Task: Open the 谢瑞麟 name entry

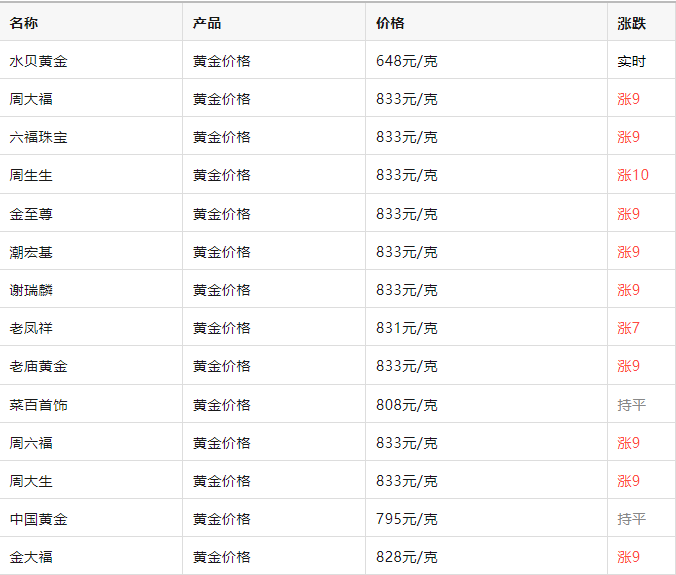Action: pyautogui.click(x=31, y=290)
